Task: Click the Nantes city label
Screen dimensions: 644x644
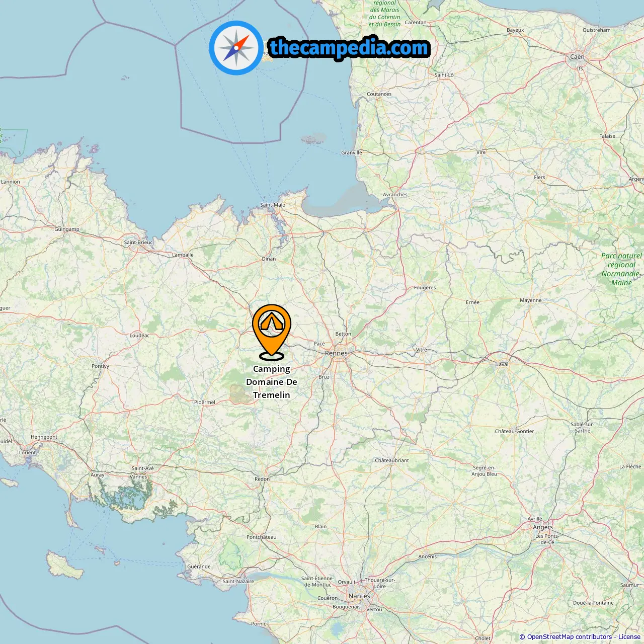Action: pyautogui.click(x=359, y=596)
